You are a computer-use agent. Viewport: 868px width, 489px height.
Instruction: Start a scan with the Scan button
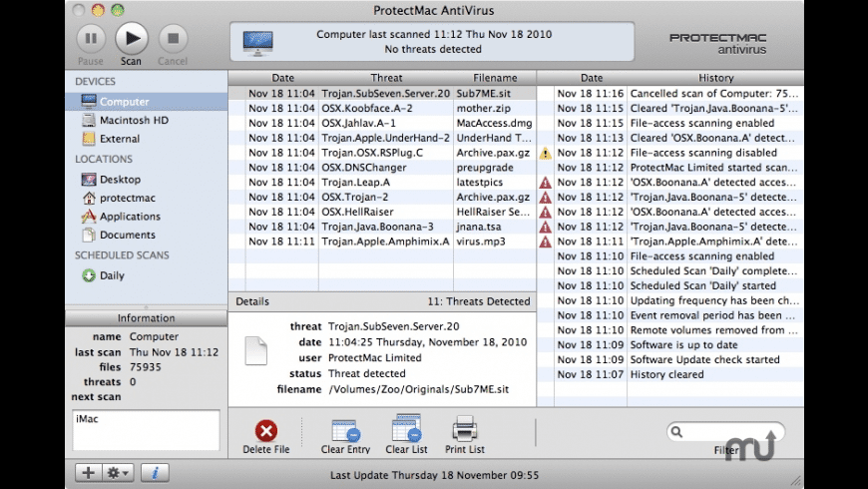(132, 38)
